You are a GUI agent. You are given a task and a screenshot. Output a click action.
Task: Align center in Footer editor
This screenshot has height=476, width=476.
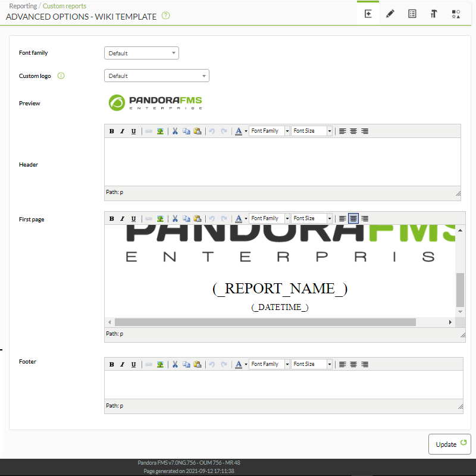tap(353, 364)
